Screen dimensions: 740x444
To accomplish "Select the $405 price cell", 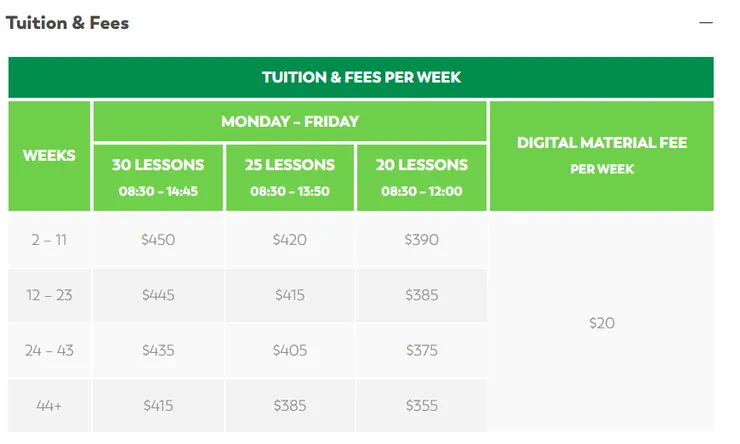I will pos(290,351).
